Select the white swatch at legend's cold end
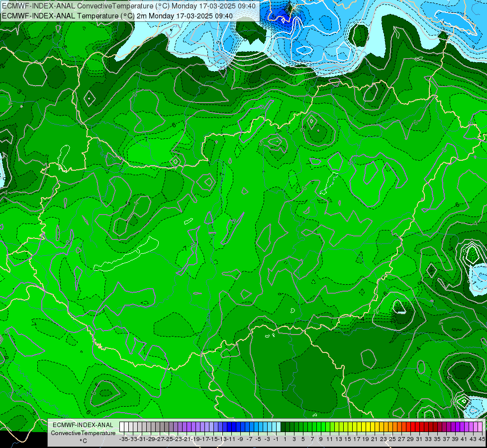The width and height of the screenshot is (487, 448). 122,427
